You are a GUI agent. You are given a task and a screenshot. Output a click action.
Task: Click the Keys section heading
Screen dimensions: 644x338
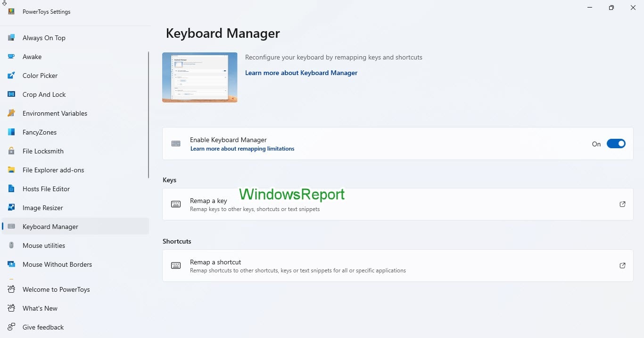point(169,180)
